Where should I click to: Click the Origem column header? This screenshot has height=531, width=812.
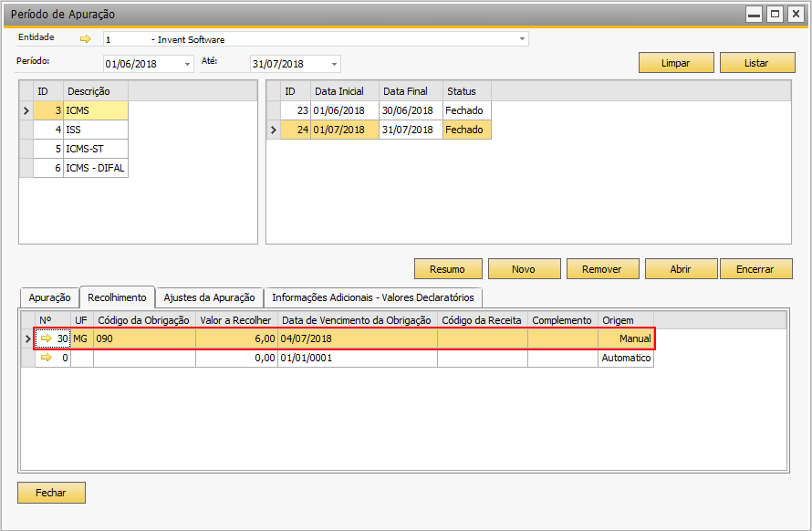[x=626, y=320]
